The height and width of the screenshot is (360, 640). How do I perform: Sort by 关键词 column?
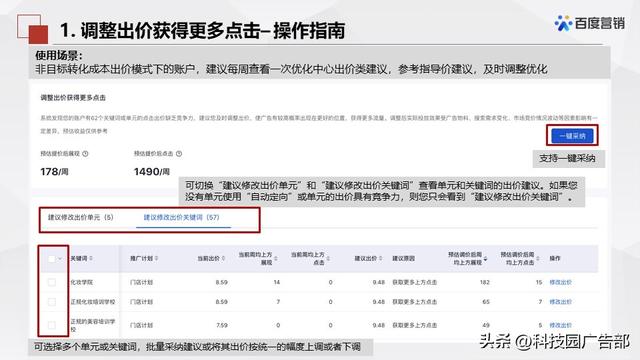click(x=91, y=258)
